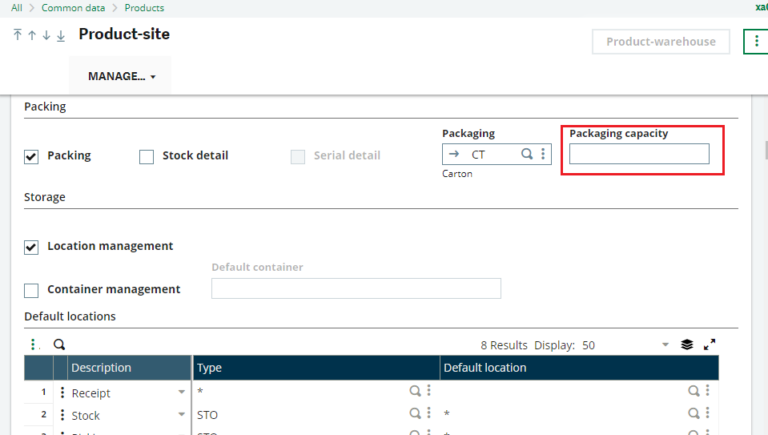Expand the MANAGE... dropdown
768x435 pixels.
121,76
